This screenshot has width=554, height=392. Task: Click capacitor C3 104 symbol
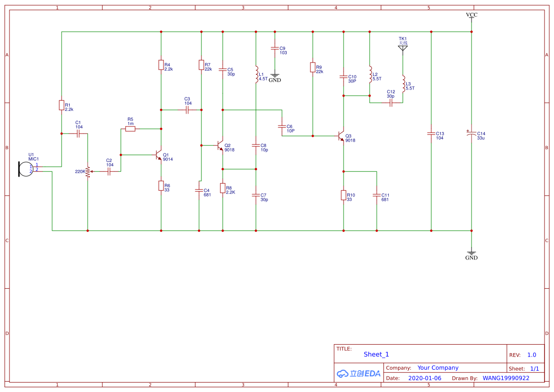click(x=187, y=110)
